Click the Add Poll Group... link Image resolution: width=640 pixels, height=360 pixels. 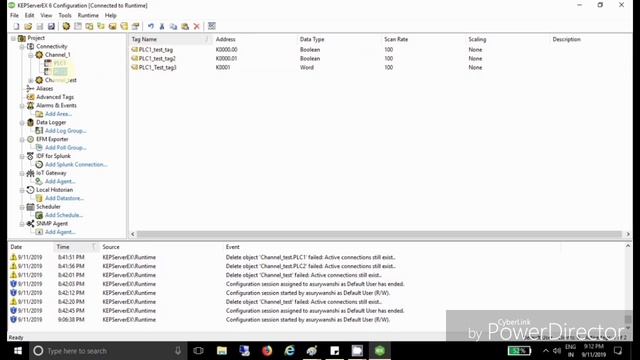(66, 147)
